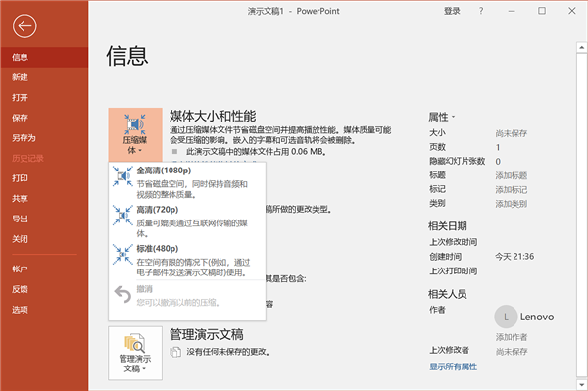Click 反馈 in the sidebar
This screenshot has width=588, height=391.
44,289
